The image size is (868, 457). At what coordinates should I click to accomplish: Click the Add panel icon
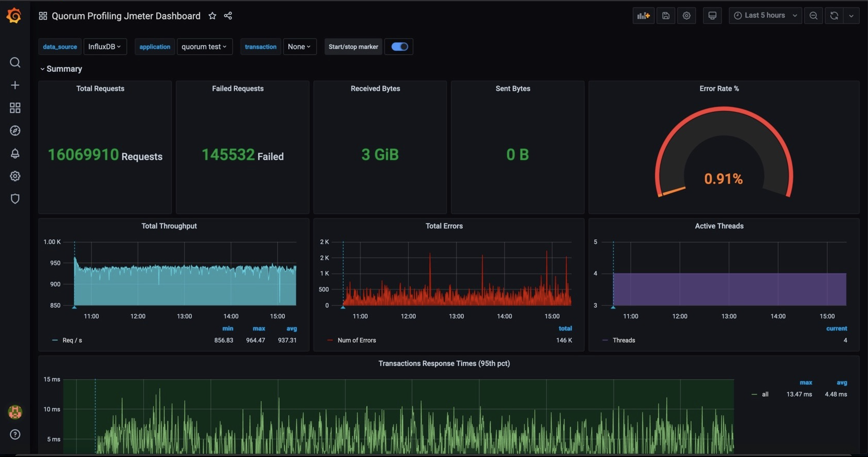tap(643, 16)
